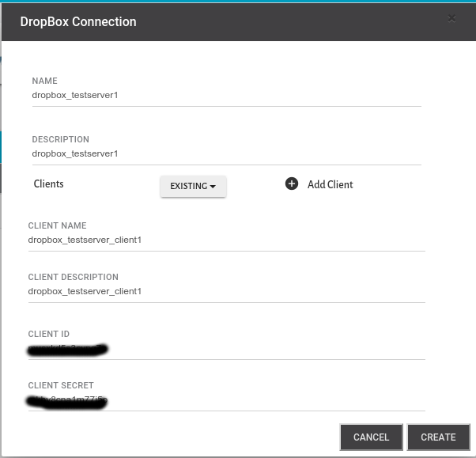The width and height of the screenshot is (476, 458).
Task: Edit the DESCRIPTION input field
Action: point(226,154)
